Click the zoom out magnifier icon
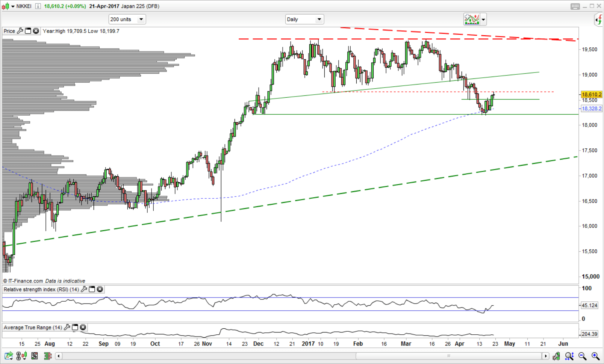The height and width of the screenshot is (364, 604). (582, 356)
